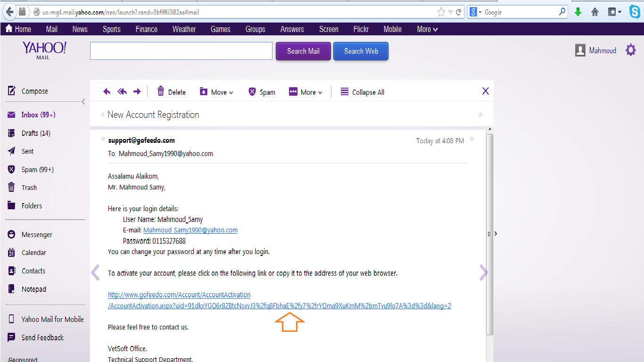This screenshot has width=644, height=362.
Task: Forward the email using right arrow icon
Action: tap(137, 91)
